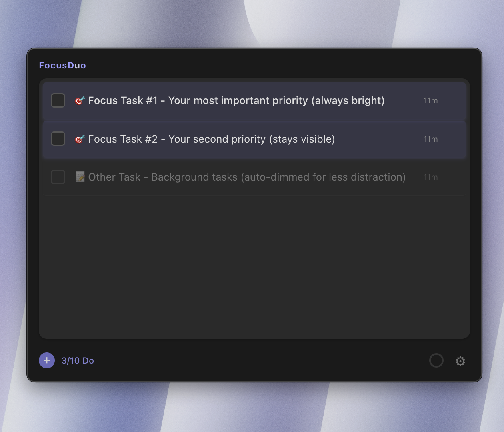
Task: Click the target emoji on Focus Task #2
Action: [80, 139]
